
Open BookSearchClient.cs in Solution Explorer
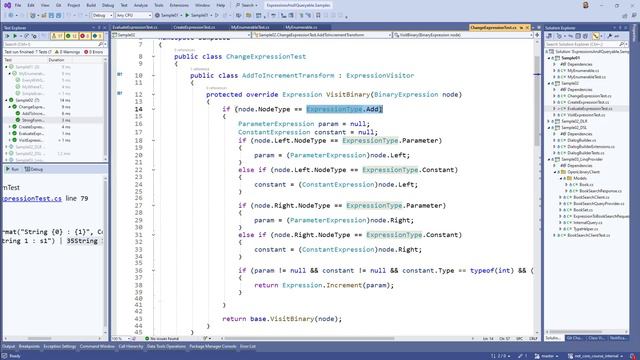point(591,197)
